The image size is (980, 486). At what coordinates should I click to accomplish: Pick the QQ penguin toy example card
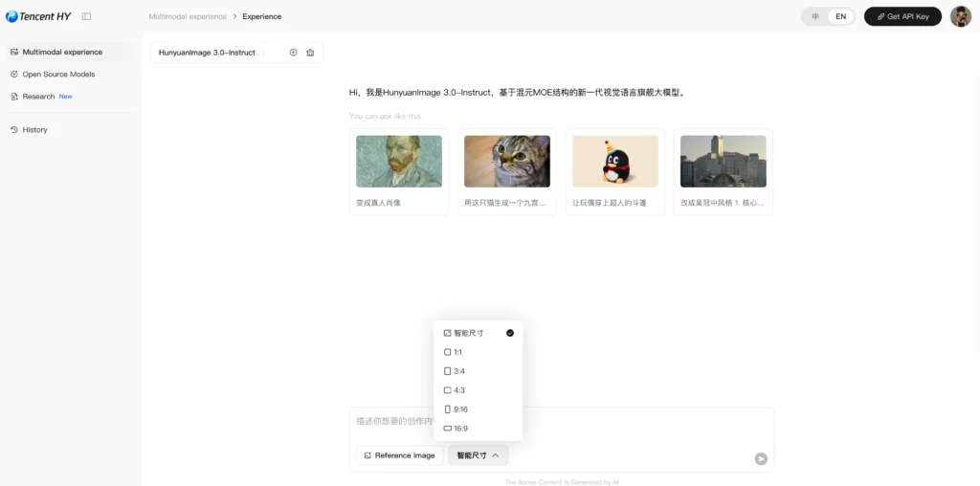[615, 172]
